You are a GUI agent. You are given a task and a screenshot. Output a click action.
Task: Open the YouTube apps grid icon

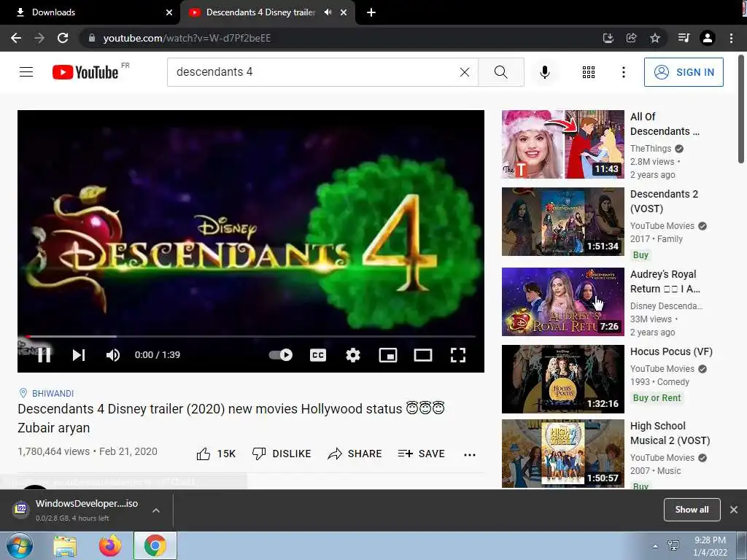(x=589, y=72)
